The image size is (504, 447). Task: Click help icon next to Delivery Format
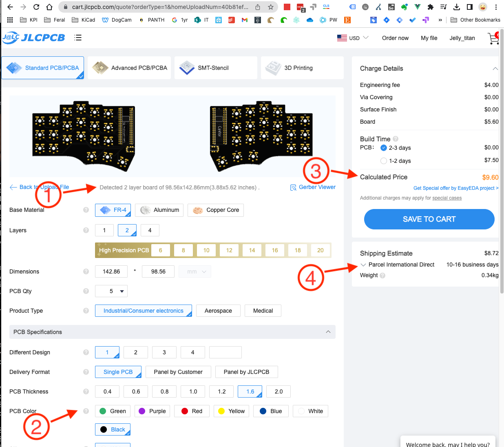[x=86, y=372]
